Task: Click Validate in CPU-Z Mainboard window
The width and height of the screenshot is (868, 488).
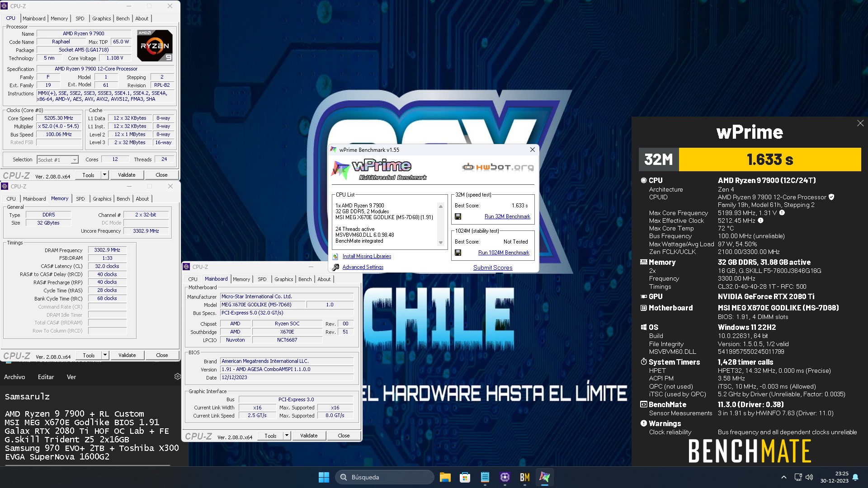Action: pyautogui.click(x=309, y=436)
